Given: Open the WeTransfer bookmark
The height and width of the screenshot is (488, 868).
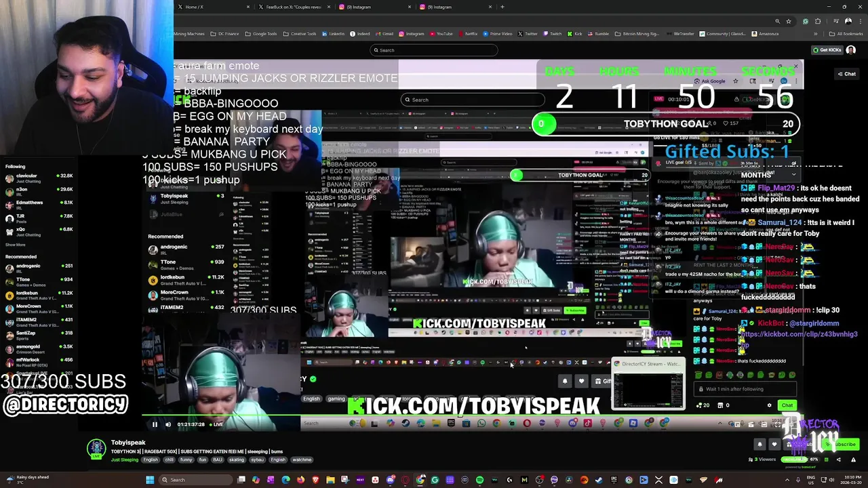Looking at the screenshot, I should (x=680, y=34).
